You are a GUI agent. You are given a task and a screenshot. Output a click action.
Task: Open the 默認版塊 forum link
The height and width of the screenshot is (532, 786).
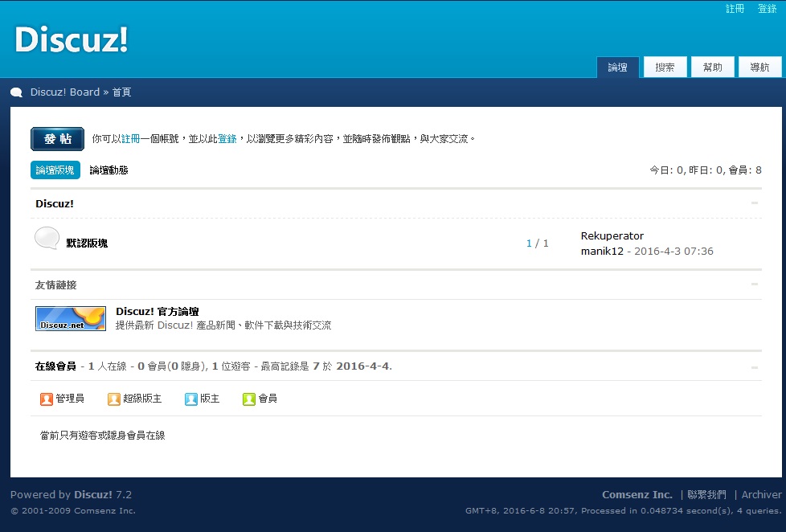click(88, 243)
